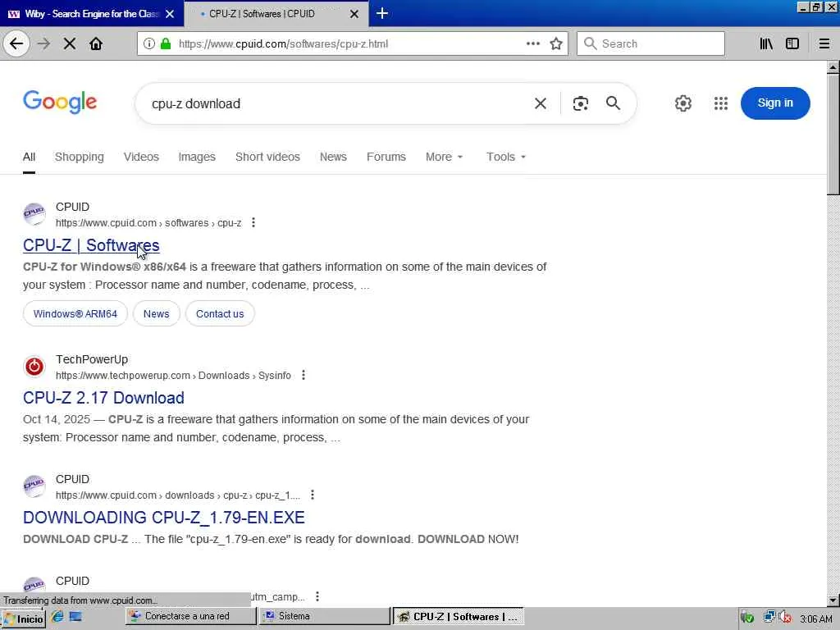Select the All results tab
Viewport: 840px width, 630px height.
(x=29, y=157)
